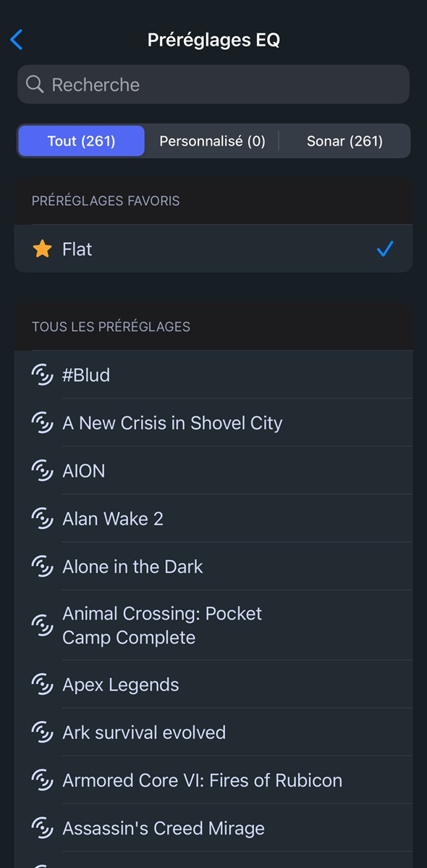Viewport: 427px width, 868px height.
Task: Switch to the Sonar (261) tab
Action: 344,141
